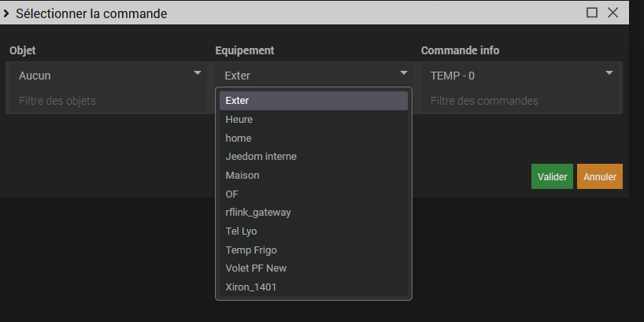Close the Sélectionner la commande dialog
The image size is (644, 322).
point(613,13)
